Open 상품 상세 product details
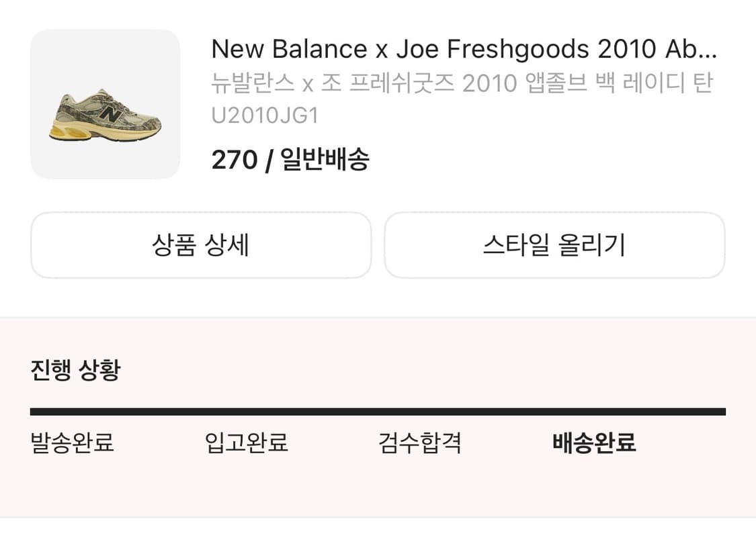This screenshot has height=546, width=756. [201, 245]
